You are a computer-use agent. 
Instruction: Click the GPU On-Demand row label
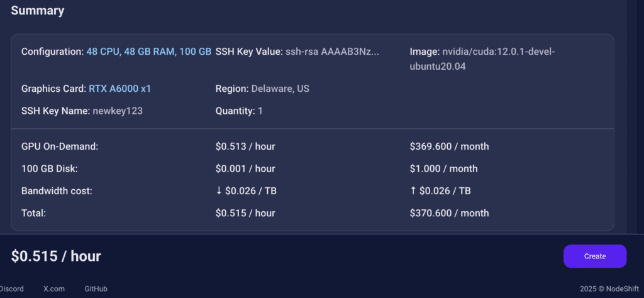[x=60, y=146]
